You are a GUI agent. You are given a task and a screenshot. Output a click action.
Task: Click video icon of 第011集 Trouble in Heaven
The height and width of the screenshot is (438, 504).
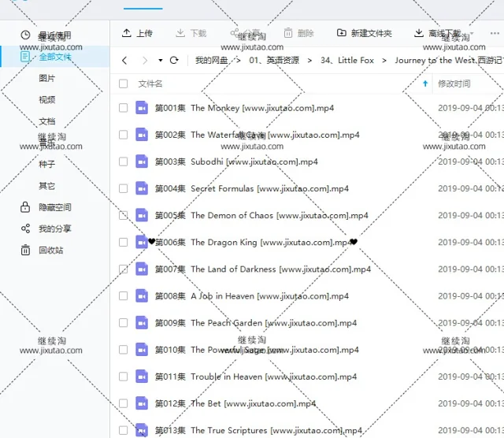click(x=142, y=377)
